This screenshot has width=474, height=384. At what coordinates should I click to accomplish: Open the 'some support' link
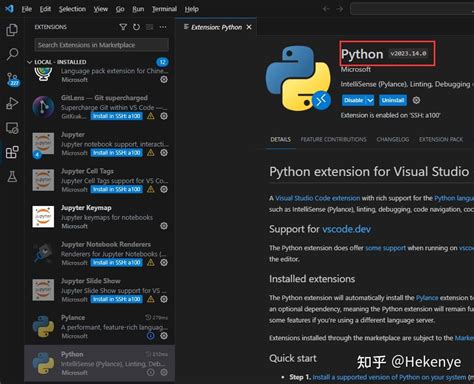coord(386,248)
